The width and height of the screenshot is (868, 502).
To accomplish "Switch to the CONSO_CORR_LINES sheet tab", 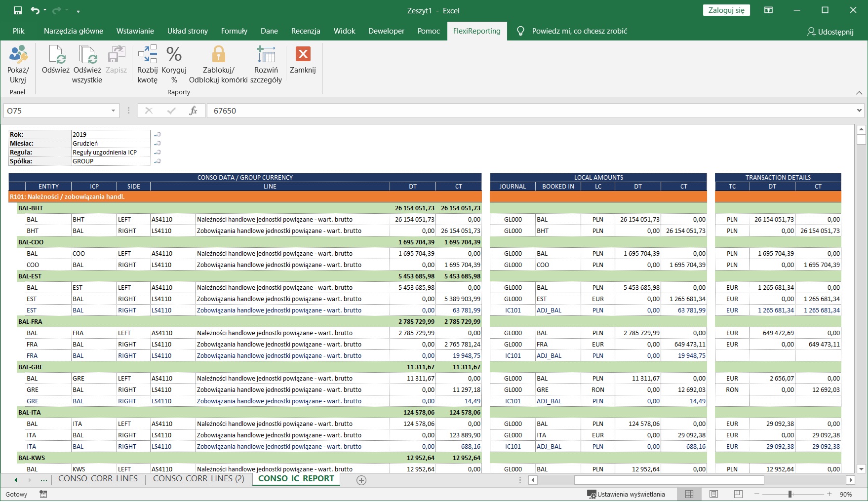I will coord(98,479).
